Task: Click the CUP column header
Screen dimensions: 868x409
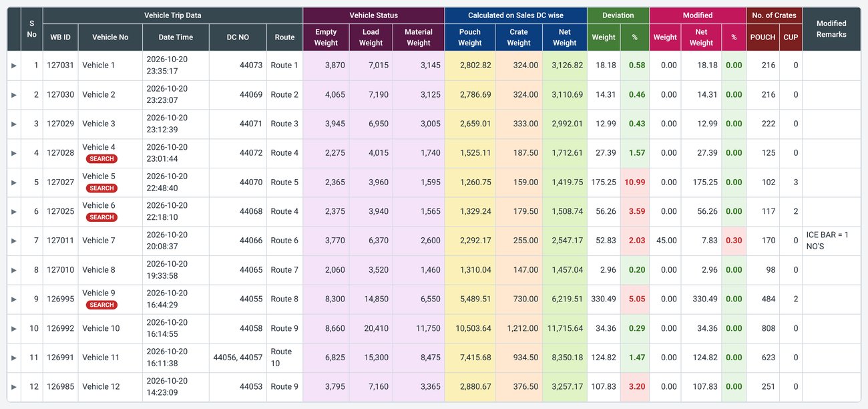Action: coord(791,37)
